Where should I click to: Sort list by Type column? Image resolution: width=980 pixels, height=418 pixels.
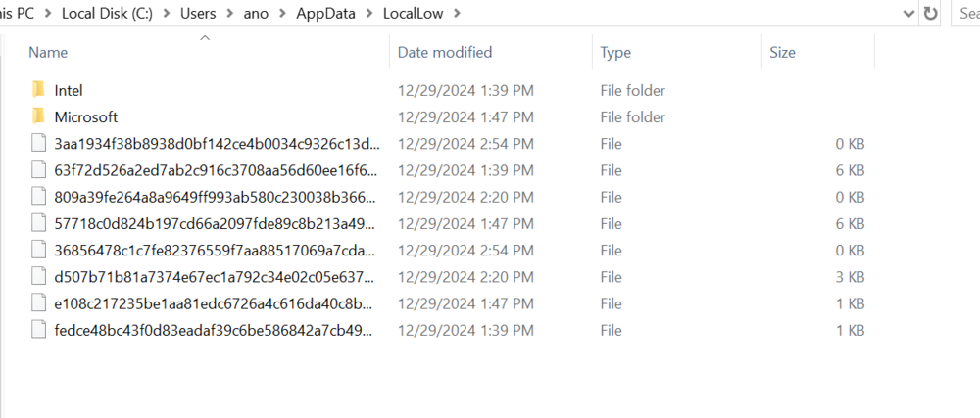[x=615, y=53]
